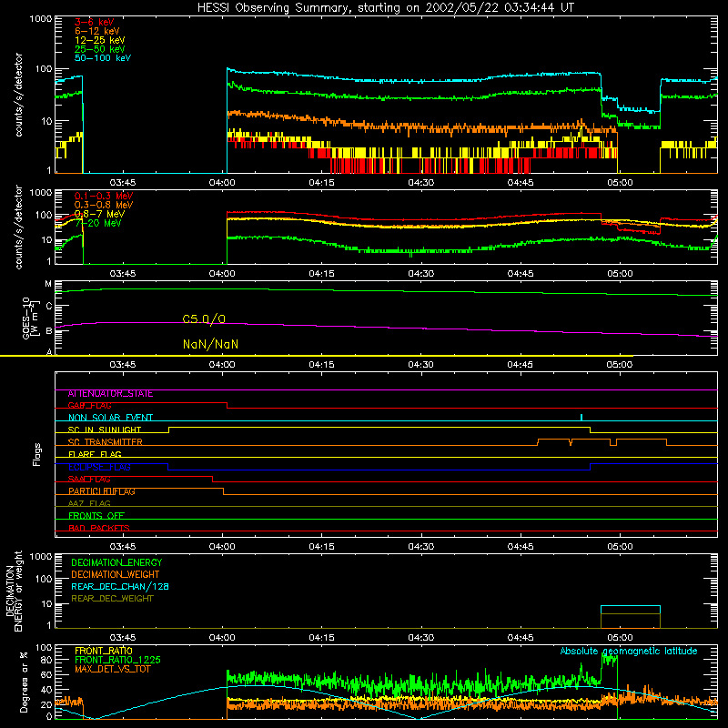Click the BAD_PACKETS flag label
This screenshot has width=728, height=728.
(x=99, y=528)
